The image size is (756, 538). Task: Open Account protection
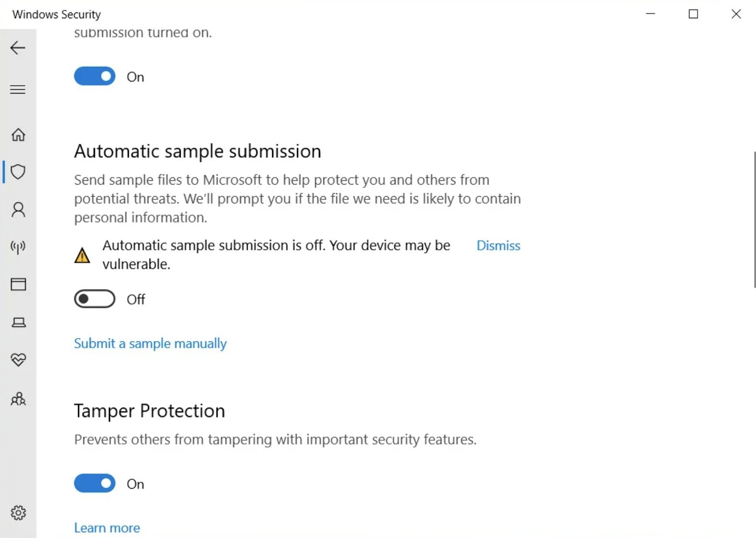18,210
